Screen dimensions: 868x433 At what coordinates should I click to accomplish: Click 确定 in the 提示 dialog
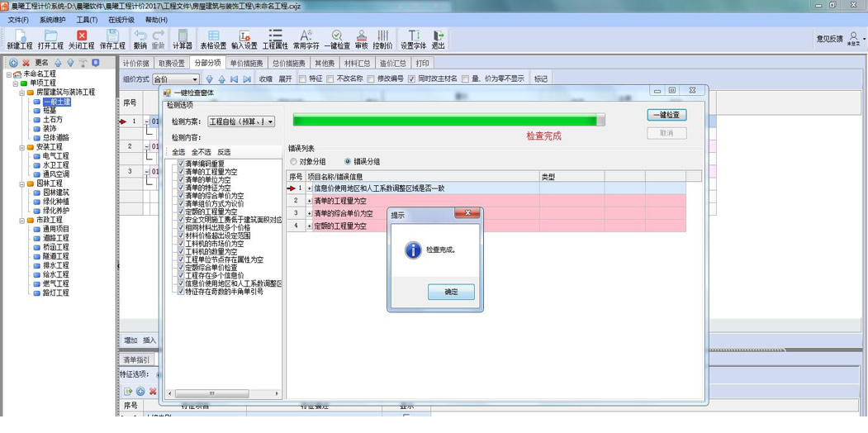(451, 292)
